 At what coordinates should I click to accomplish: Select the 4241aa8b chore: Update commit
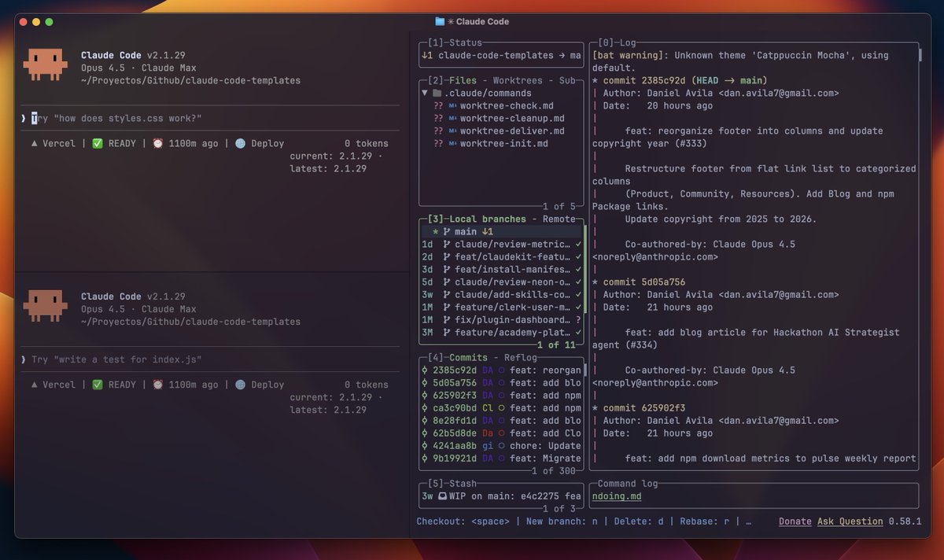501,445
